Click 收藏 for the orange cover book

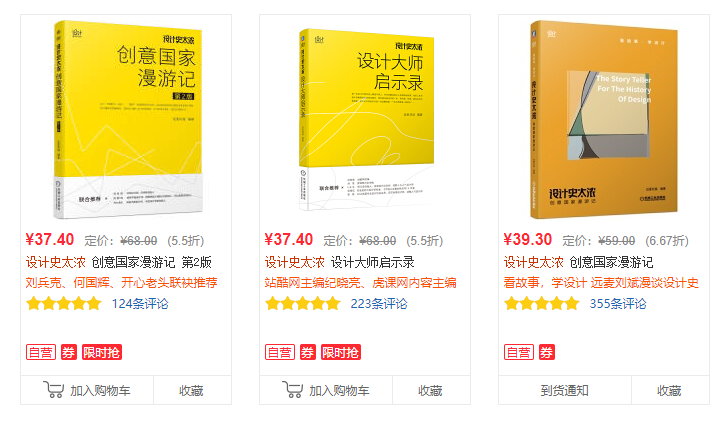670,390
